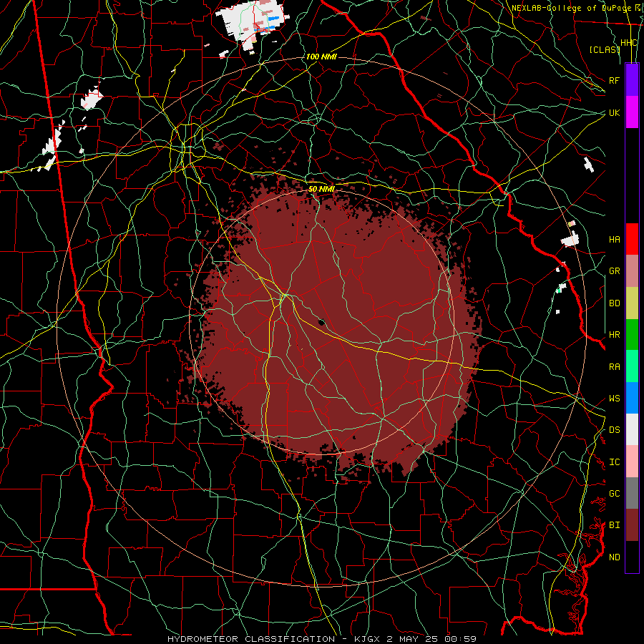
Task: Click the blue WS legend swatch
Action: pos(632,398)
